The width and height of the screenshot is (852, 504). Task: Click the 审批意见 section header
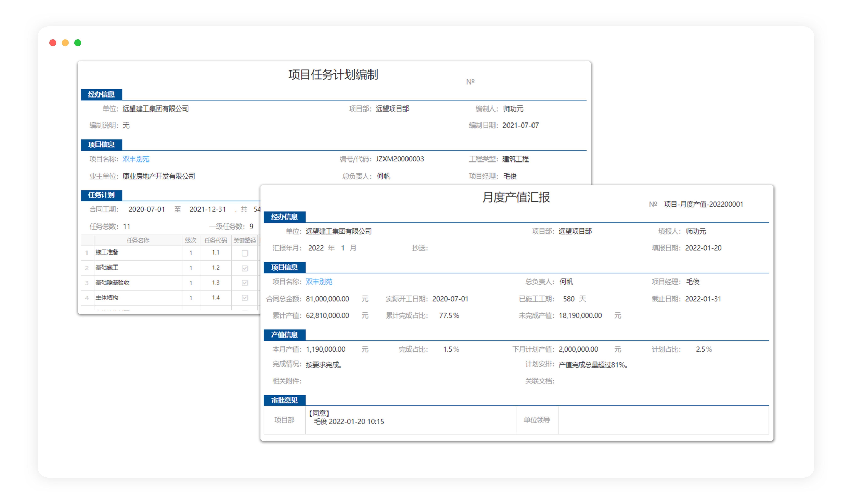point(284,400)
